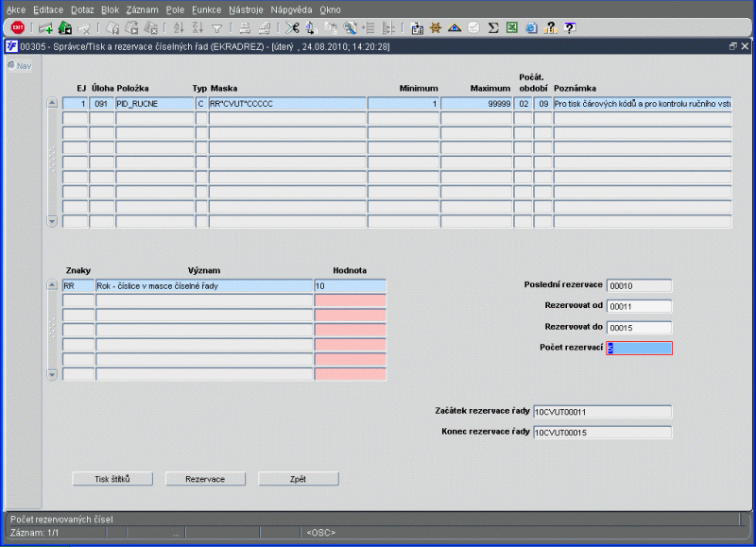Click the greyed delete record icon

(x=84, y=29)
